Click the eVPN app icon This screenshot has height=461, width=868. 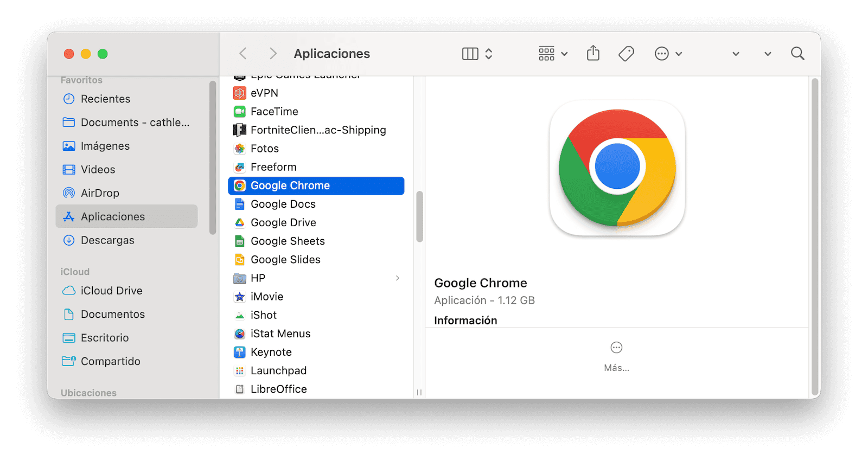240,93
